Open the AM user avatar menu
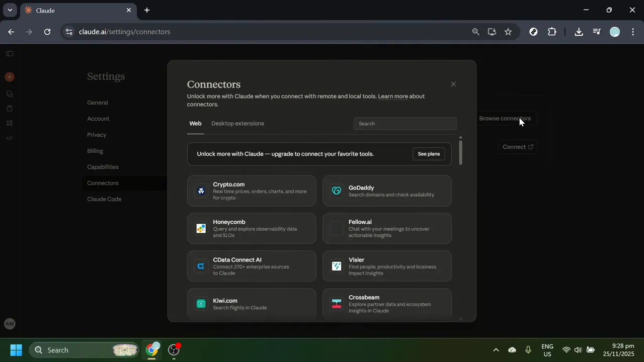Viewport: 644px width, 362px height. [10, 324]
